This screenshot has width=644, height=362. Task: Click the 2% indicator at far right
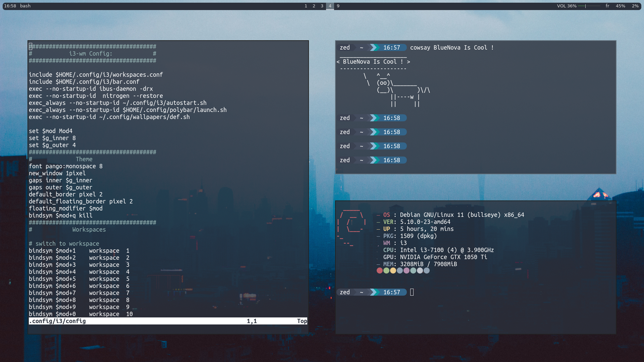(x=636, y=6)
